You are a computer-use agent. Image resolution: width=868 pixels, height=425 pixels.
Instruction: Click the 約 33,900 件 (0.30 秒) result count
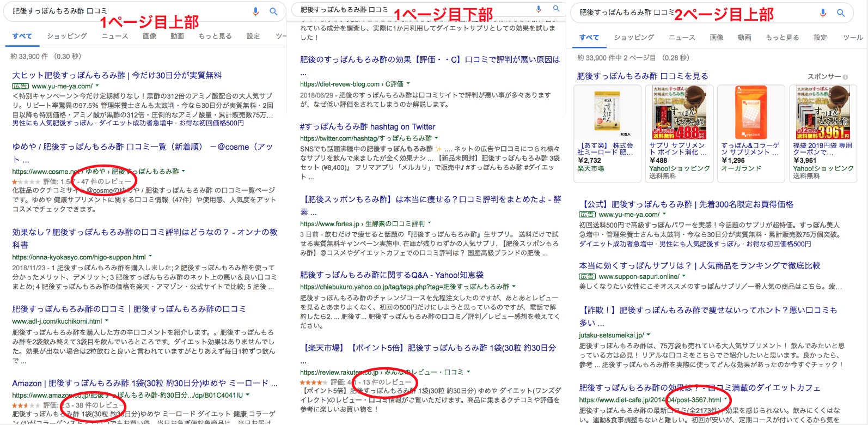(46, 56)
